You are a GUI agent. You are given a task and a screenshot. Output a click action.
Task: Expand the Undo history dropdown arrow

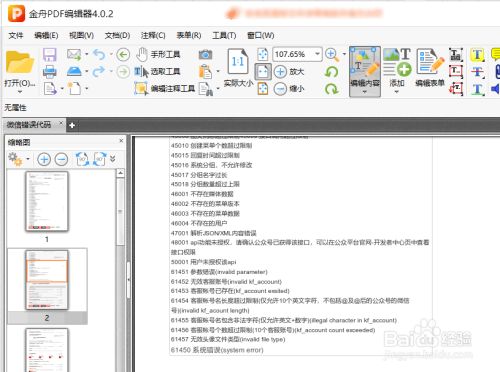tap(111, 54)
